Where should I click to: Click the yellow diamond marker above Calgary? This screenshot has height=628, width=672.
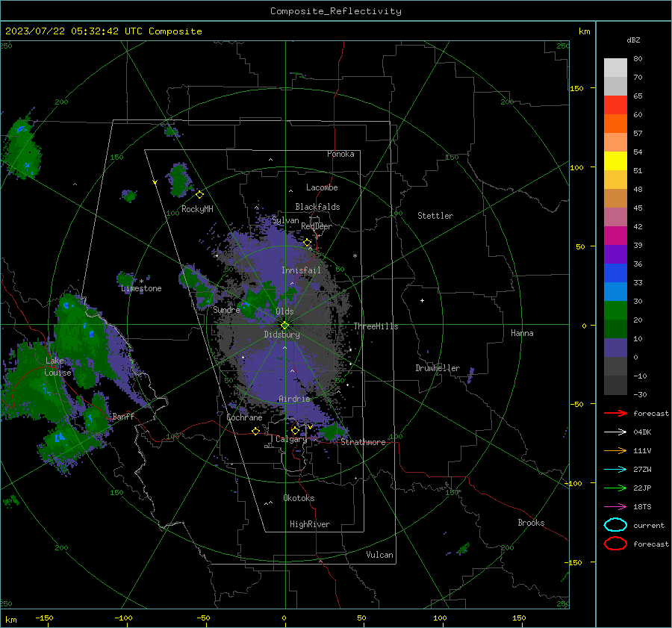click(x=295, y=430)
